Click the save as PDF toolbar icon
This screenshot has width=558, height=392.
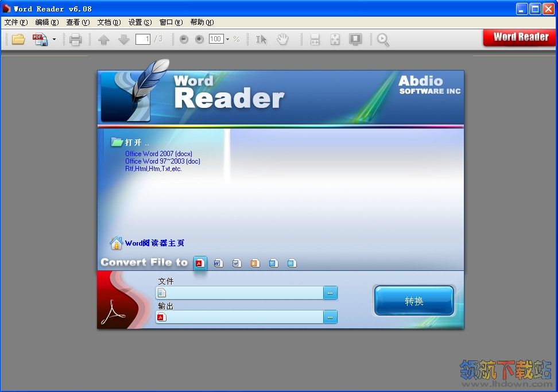click(40, 39)
